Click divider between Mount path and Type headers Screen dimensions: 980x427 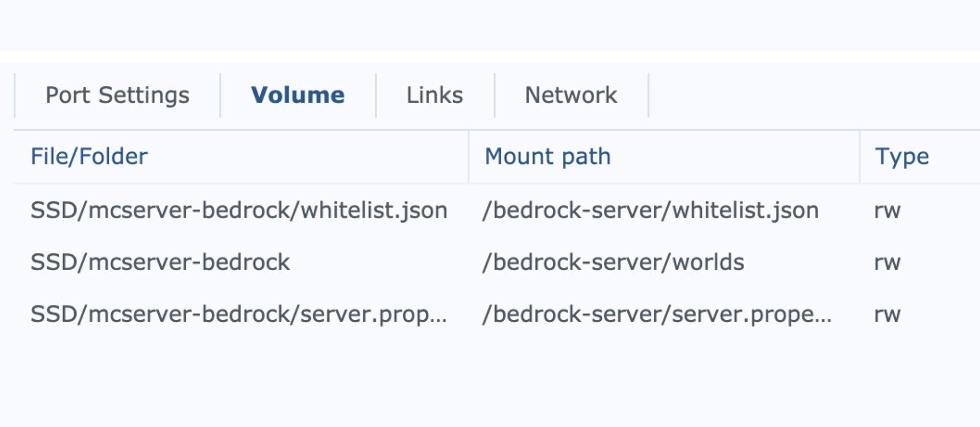tap(860, 156)
